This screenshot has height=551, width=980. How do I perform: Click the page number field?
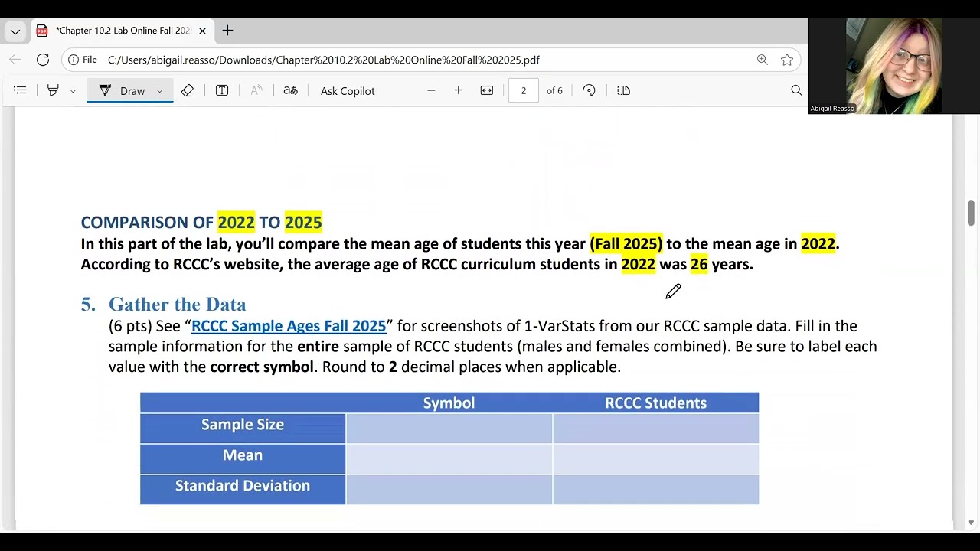[x=524, y=90]
